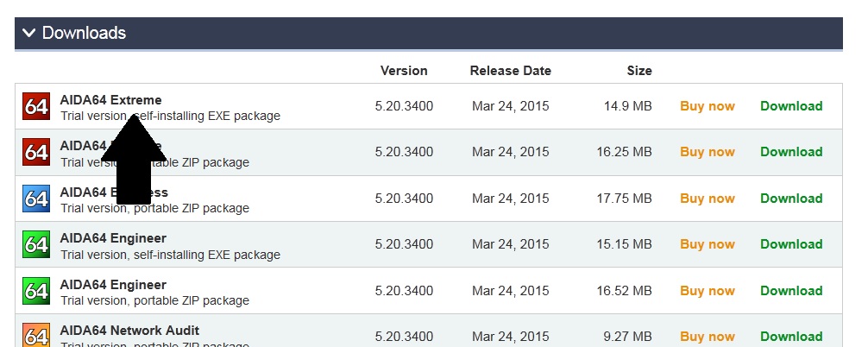Download the 17.75 MB AIDA64 Business ZIP
The height and width of the screenshot is (347, 868).
pyautogui.click(x=790, y=199)
